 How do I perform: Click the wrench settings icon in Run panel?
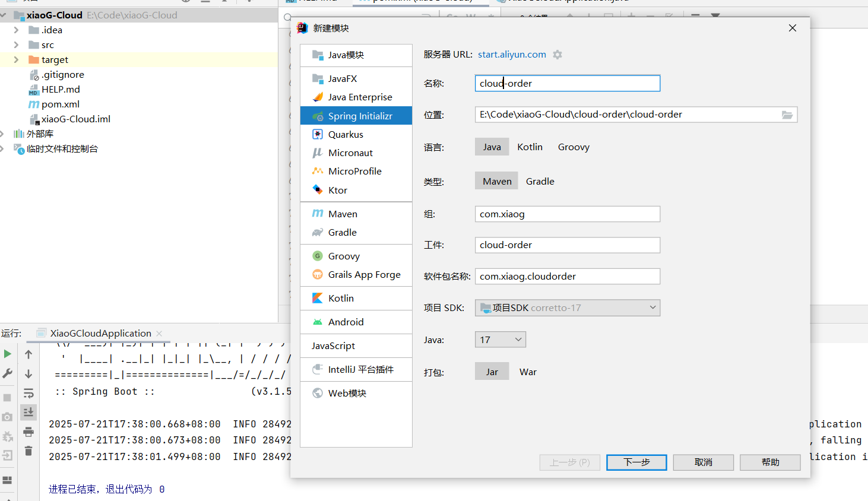pos(7,373)
